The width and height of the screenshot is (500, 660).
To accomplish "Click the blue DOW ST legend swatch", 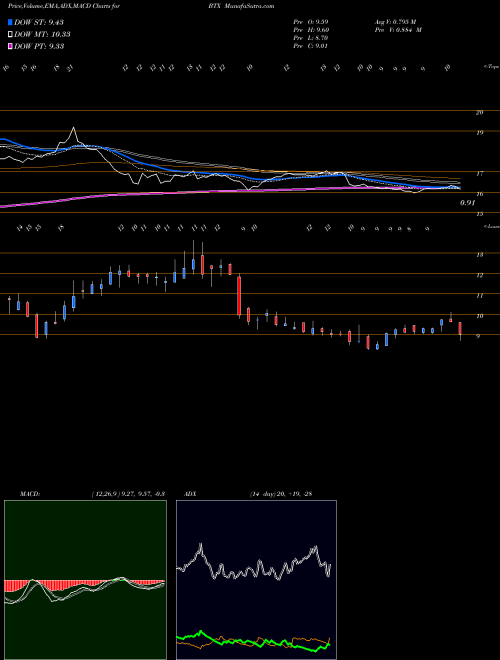I will (10, 23).
